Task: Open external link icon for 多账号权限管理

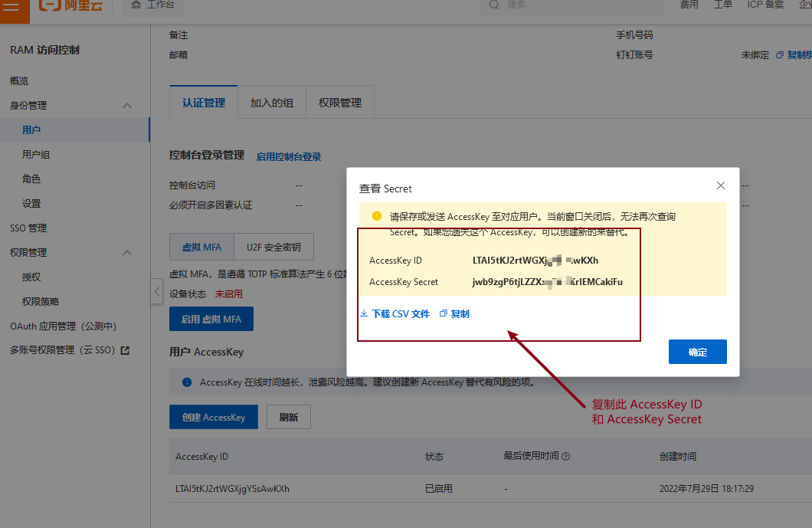Action: (126, 350)
